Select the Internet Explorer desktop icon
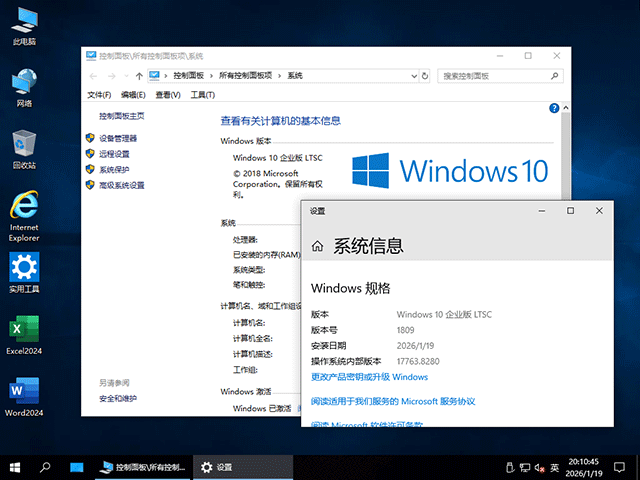The image size is (640, 480). 24,216
